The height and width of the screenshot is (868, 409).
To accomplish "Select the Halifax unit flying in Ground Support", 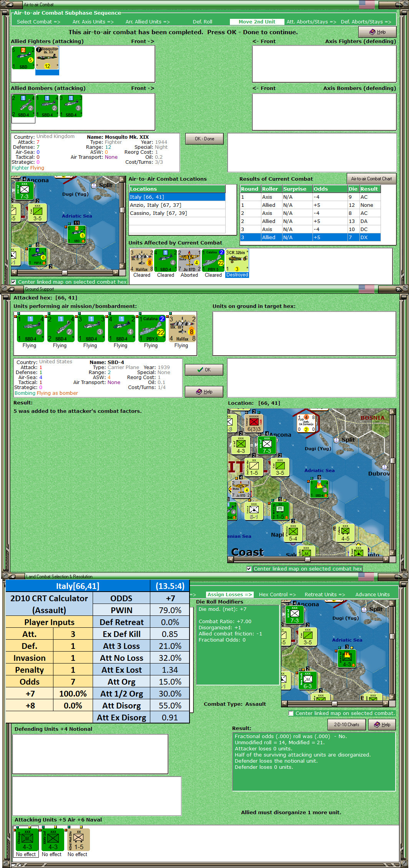I will pyautogui.click(x=181, y=328).
